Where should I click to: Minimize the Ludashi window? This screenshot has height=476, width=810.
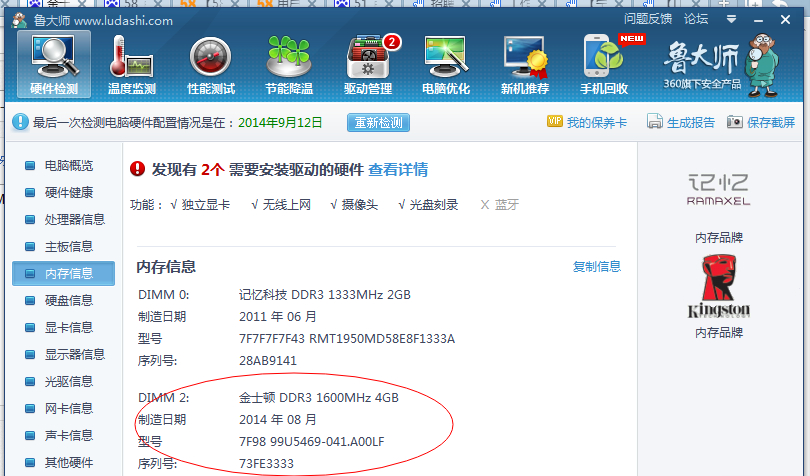(758, 20)
